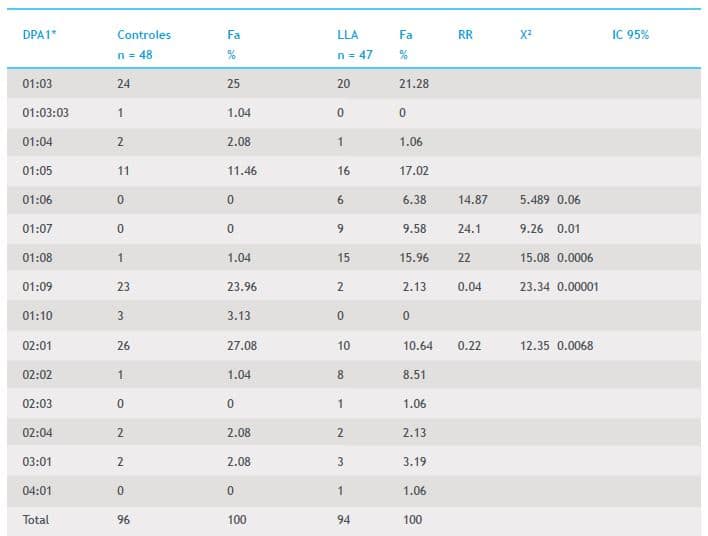Click the 24.1 RR value in row 01:07

469,229
